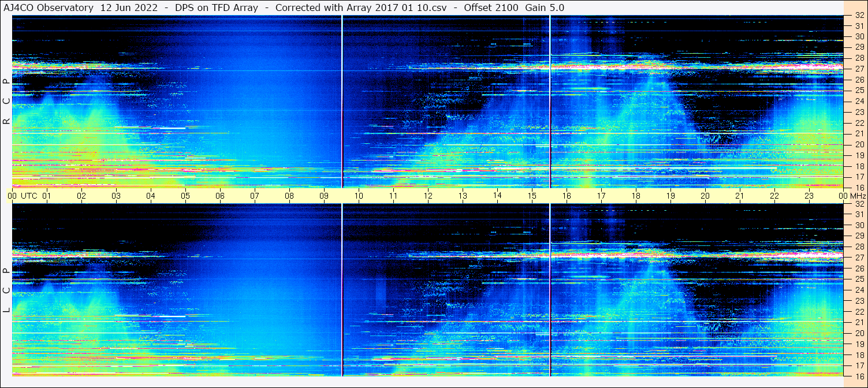
Task: Pick the 16 hour label on the UTC time axis
Action: 567,196
